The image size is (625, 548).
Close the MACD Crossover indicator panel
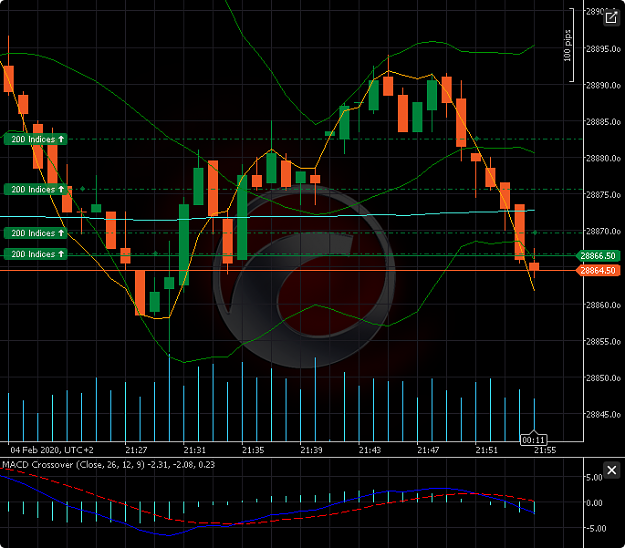point(611,470)
